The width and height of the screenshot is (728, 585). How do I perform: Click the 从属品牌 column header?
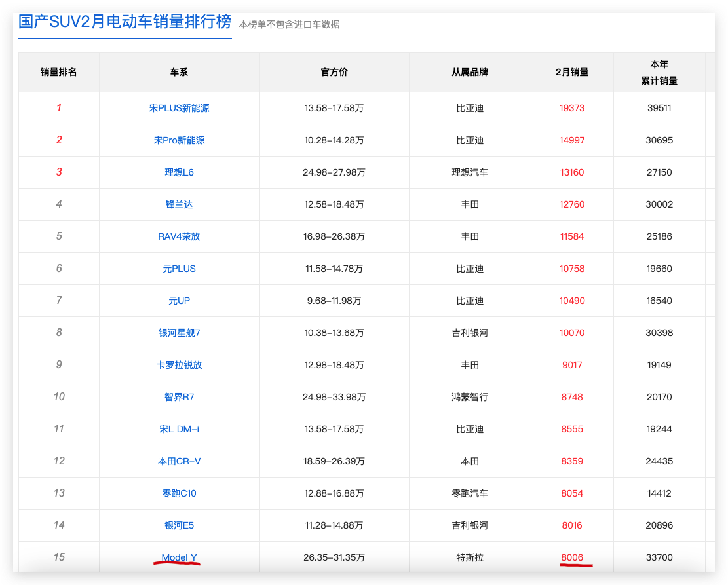point(469,72)
